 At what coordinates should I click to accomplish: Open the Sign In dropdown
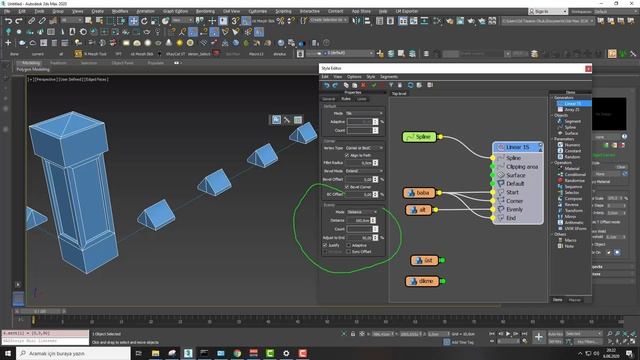548,11
